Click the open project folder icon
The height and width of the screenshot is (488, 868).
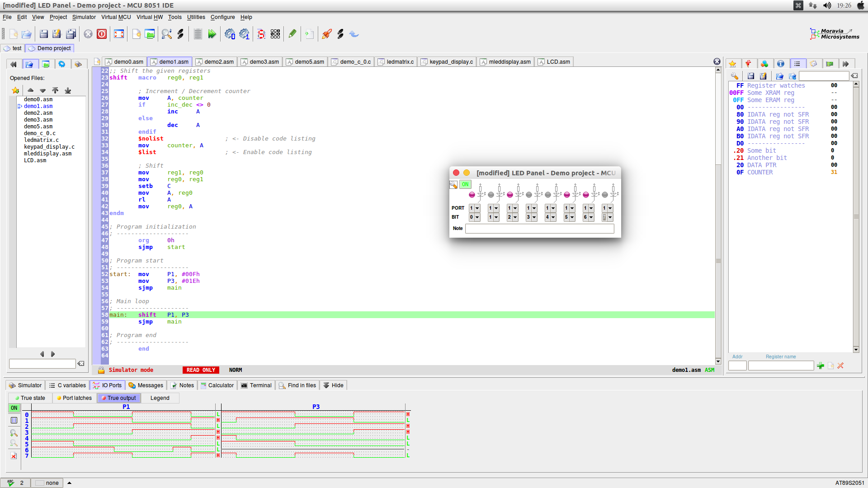pyautogui.click(x=150, y=34)
